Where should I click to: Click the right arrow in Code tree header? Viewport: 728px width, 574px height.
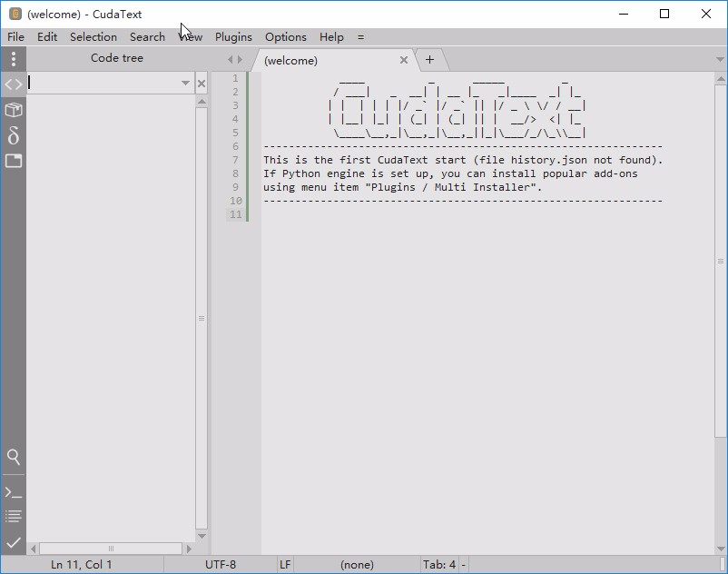tap(240, 59)
